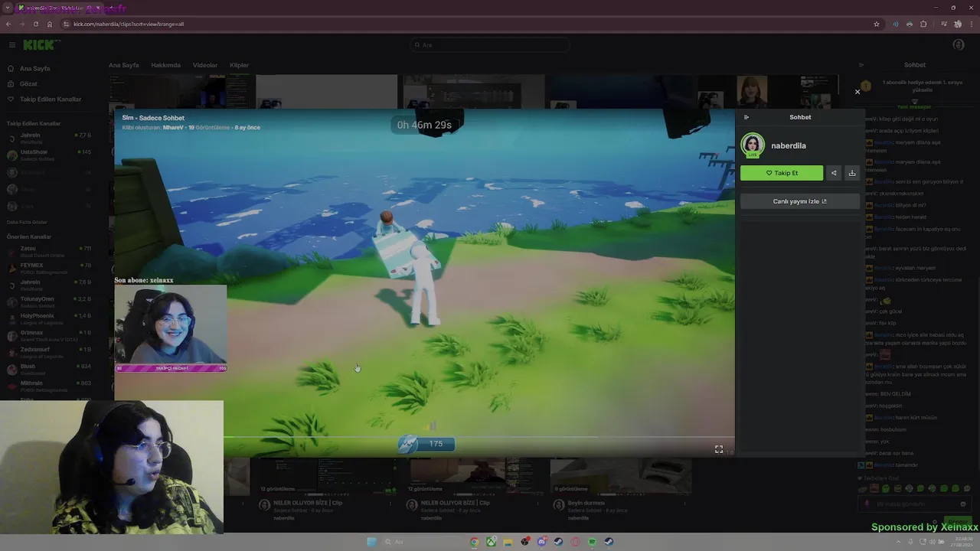Open naberdila avatar in clip popup
This screenshot has height=551, width=980.
pyautogui.click(x=753, y=145)
